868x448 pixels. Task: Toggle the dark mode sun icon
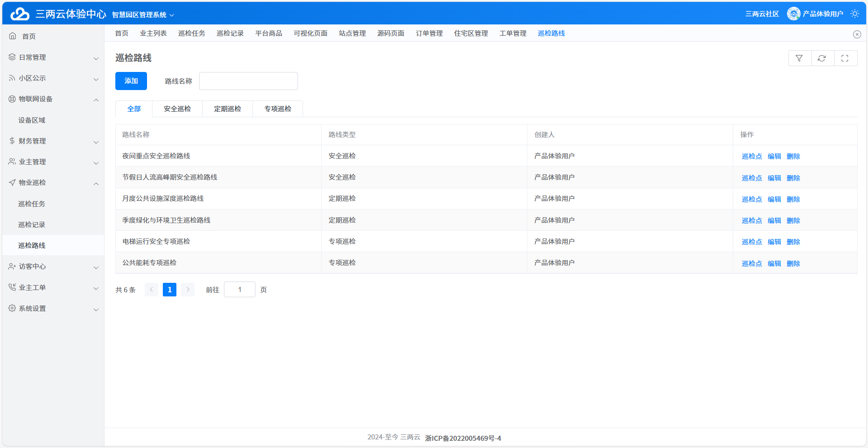[855, 14]
